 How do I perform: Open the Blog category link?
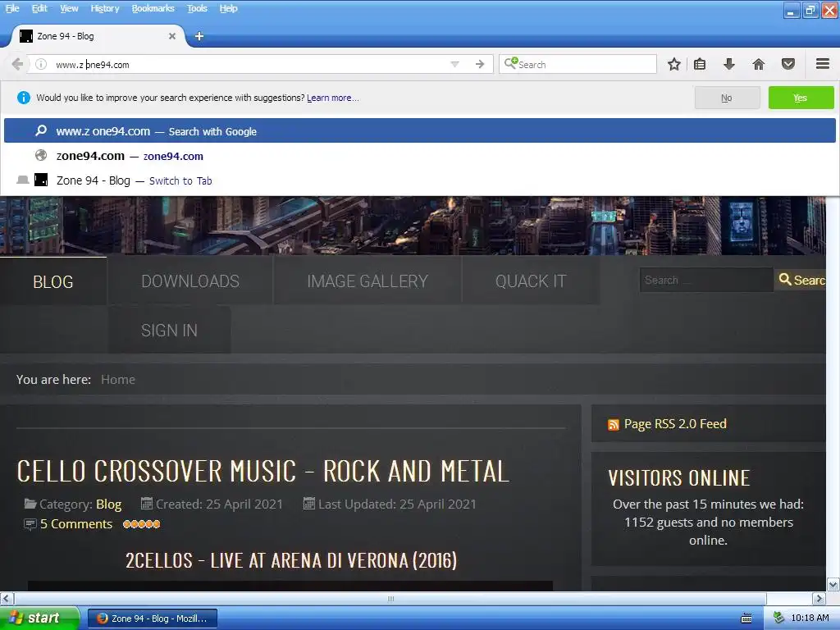(109, 504)
